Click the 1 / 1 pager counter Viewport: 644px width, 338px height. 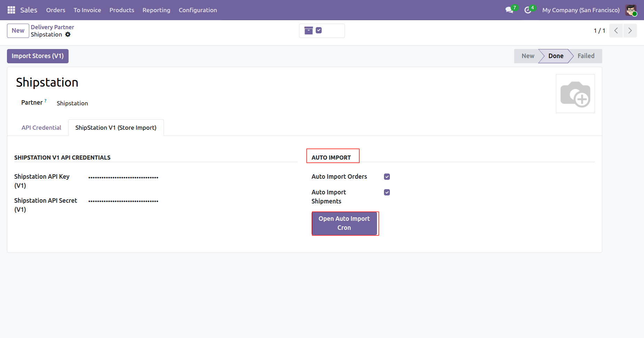point(599,31)
